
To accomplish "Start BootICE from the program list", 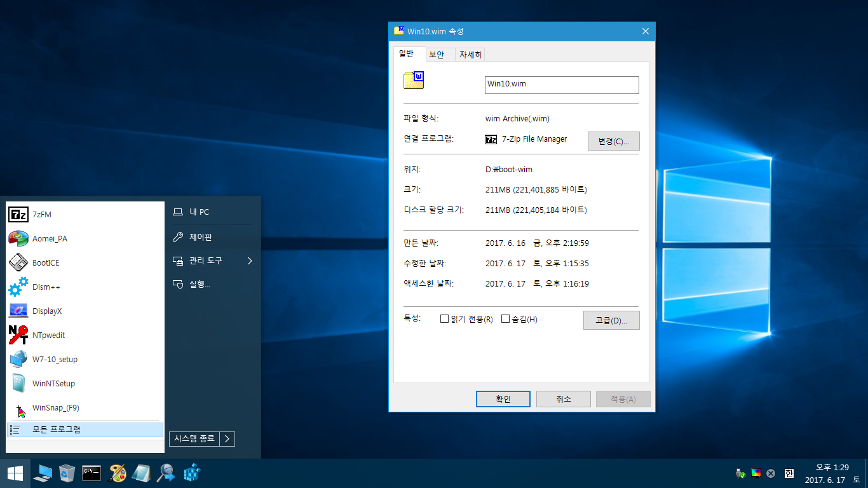I will tap(85, 262).
